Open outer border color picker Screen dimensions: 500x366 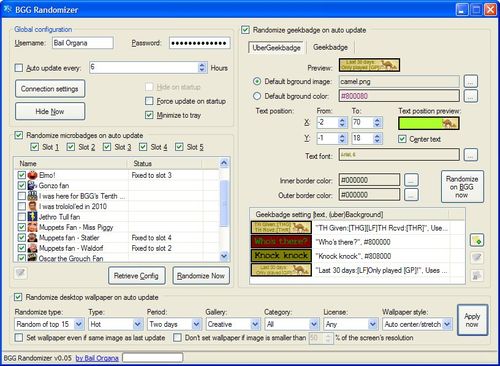tap(411, 195)
